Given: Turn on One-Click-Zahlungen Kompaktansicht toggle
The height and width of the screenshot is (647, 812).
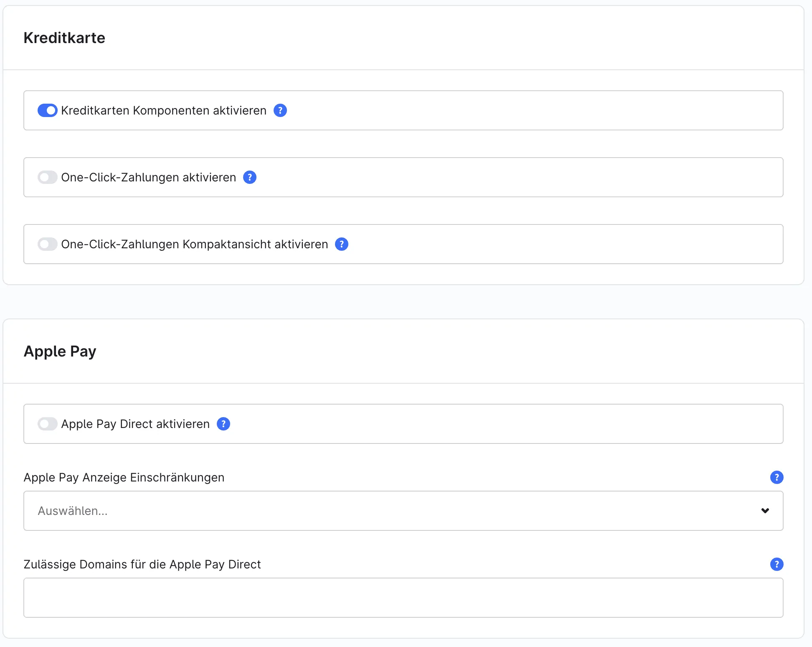Looking at the screenshot, I should pyautogui.click(x=47, y=244).
